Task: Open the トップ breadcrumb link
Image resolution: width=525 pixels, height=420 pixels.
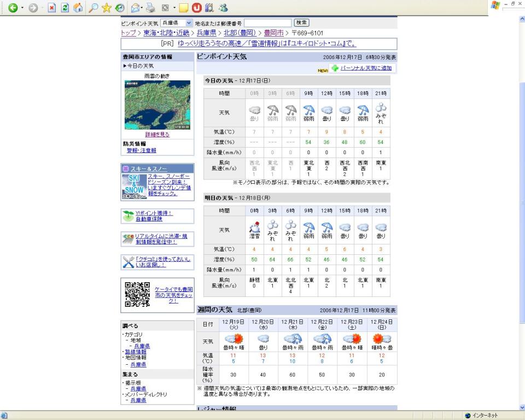Action: coord(128,33)
